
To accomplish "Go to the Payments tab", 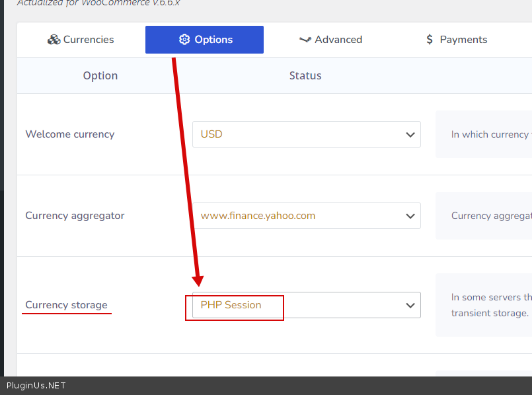I will (x=463, y=40).
